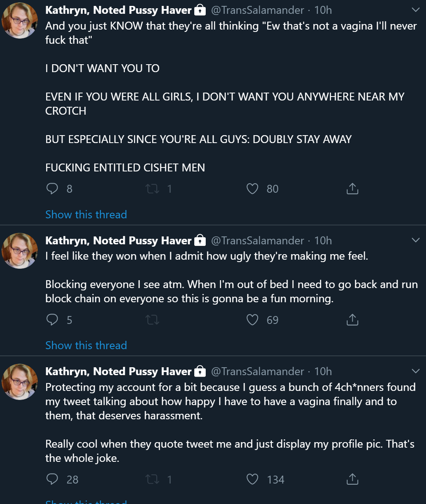Open more options chevron on first tweet
This screenshot has height=504, width=426.
[x=416, y=9]
